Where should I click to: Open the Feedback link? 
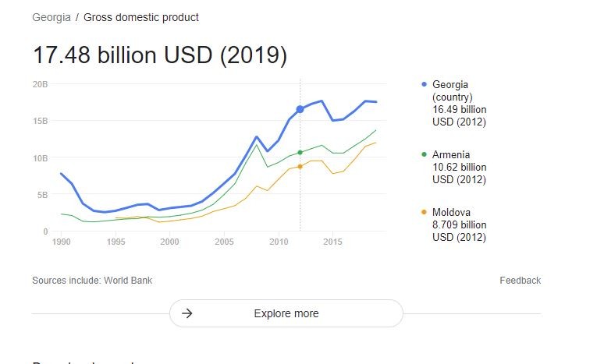(x=520, y=281)
